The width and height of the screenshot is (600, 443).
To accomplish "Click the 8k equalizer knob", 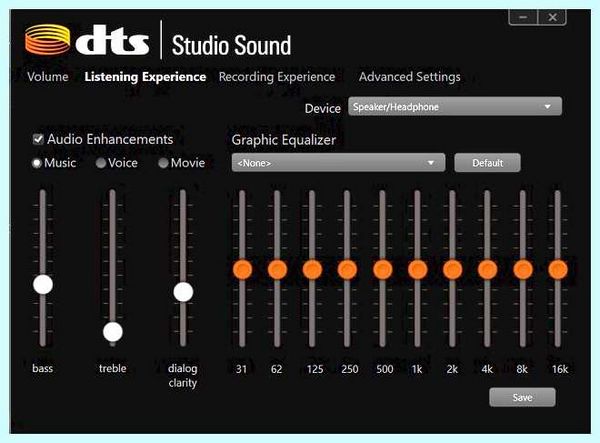I will [523, 269].
